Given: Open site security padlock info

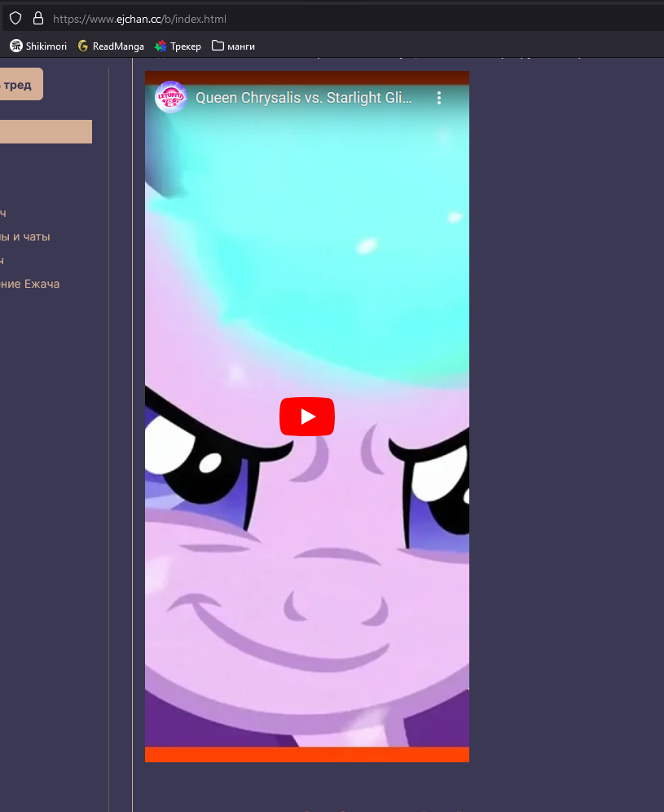Looking at the screenshot, I should tap(37, 19).
